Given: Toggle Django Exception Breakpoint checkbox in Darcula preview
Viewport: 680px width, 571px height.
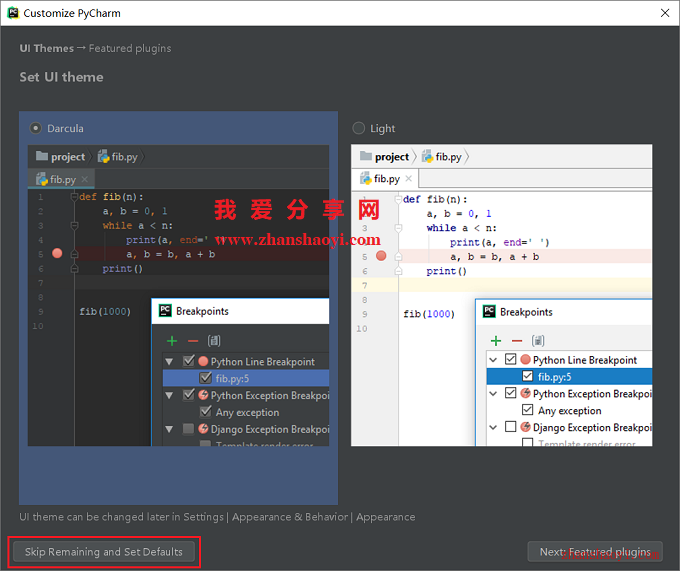Looking at the screenshot, I should [188, 429].
